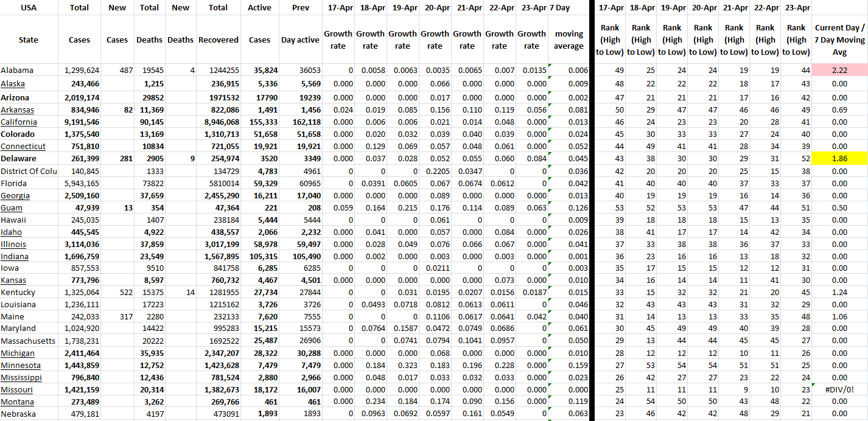The width and height of the screenshot is (868, 421).
Task: Click the Montana hyperlink
Action: tap(17, 402)
